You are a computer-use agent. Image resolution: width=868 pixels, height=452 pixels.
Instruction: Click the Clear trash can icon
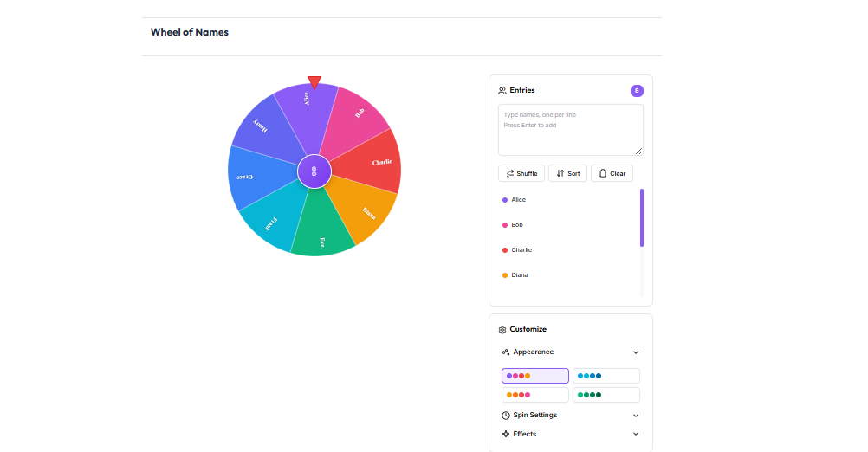pyautogui.click(x=603, y=173)
